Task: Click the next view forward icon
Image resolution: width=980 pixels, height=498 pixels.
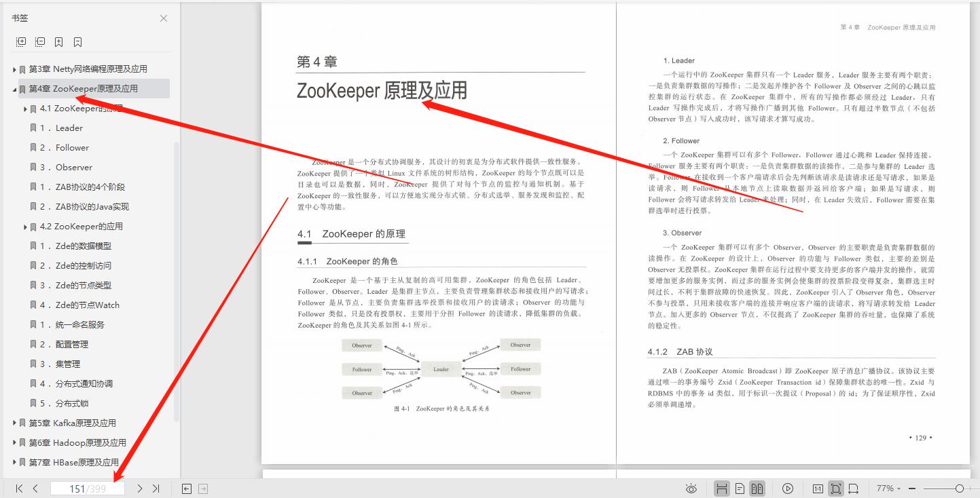Action: [202, 489]
